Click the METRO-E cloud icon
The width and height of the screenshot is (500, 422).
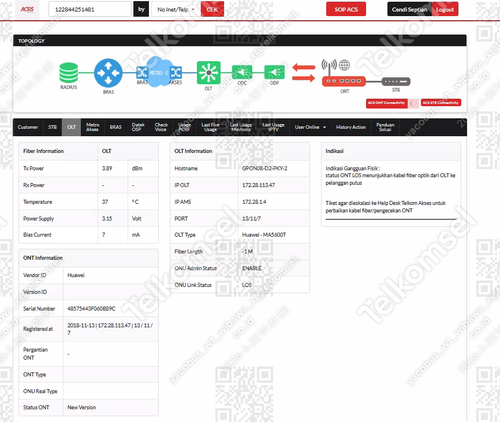[159, 72]
